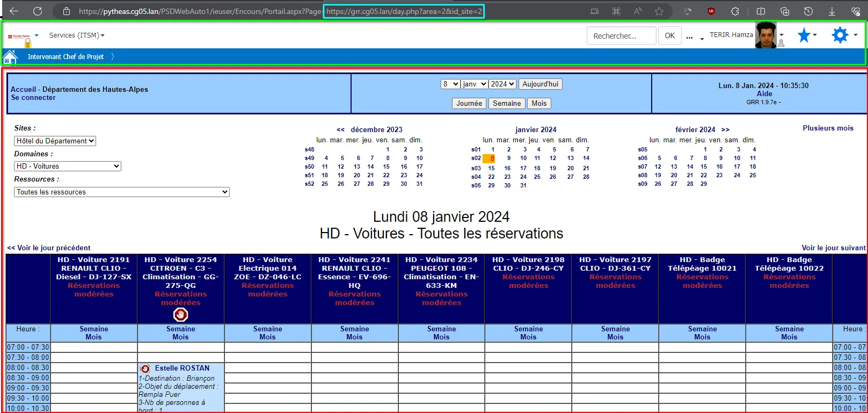Open the browser essentials heart icon
The height and width of the screenshot is (413, 868).
856,11
